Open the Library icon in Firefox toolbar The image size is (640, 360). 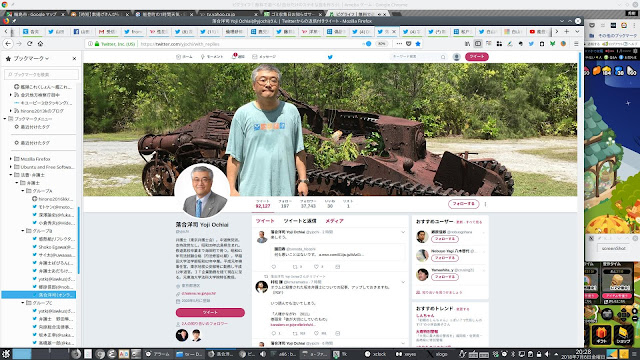(467, 44)
